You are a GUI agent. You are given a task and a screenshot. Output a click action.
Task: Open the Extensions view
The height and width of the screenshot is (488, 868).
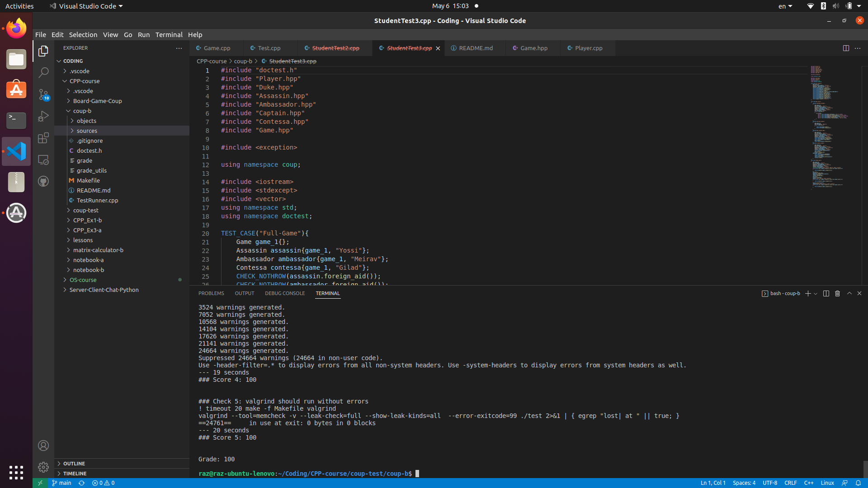pos(43,138)
